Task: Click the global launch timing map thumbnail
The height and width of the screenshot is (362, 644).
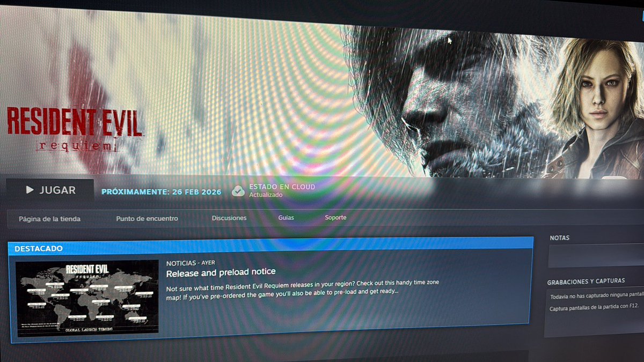Action: (x=87, y=299)
